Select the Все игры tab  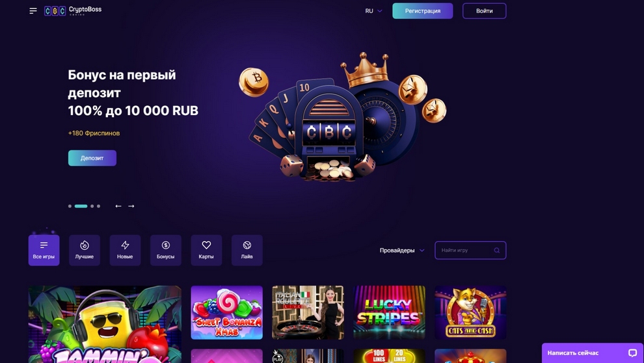point(44,250)
